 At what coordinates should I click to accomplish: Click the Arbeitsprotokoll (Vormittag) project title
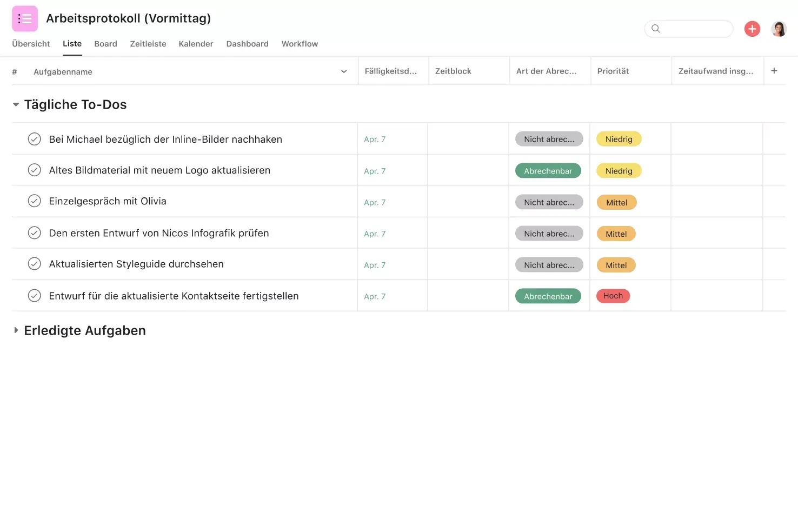[128, 18]
